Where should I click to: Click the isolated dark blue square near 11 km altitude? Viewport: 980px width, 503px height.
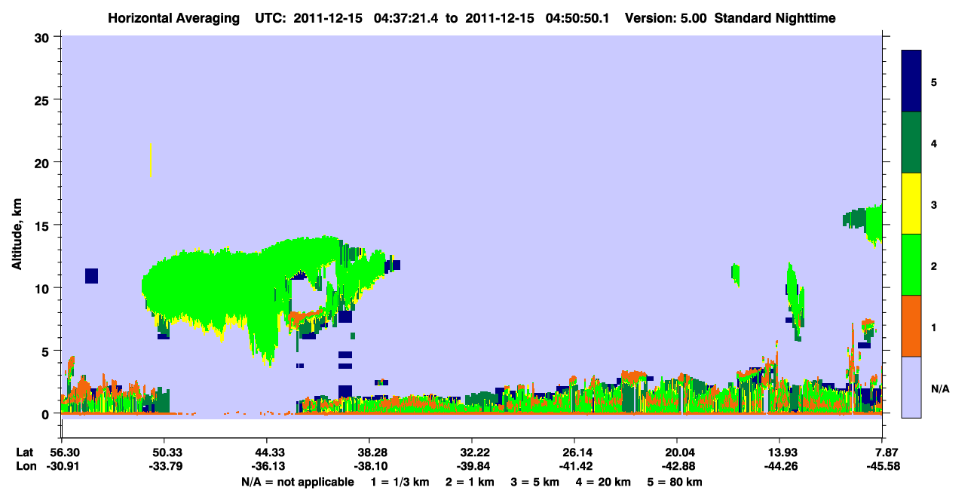coord(92,276)
